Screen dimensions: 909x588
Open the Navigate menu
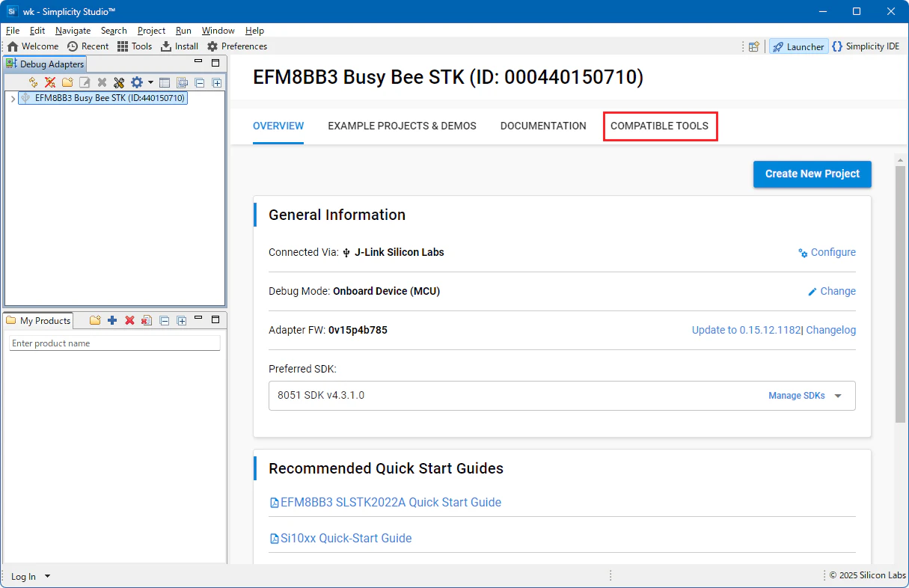[x=73, y=31]
